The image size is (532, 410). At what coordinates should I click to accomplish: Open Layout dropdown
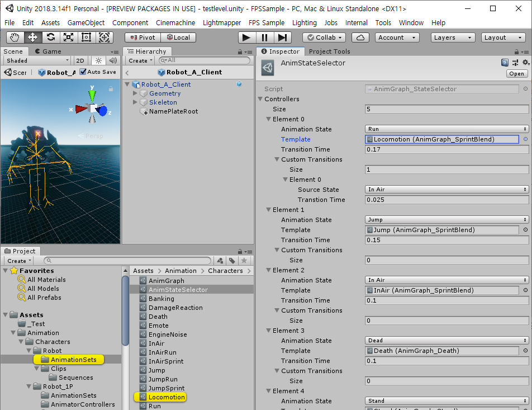click(503, 37)
